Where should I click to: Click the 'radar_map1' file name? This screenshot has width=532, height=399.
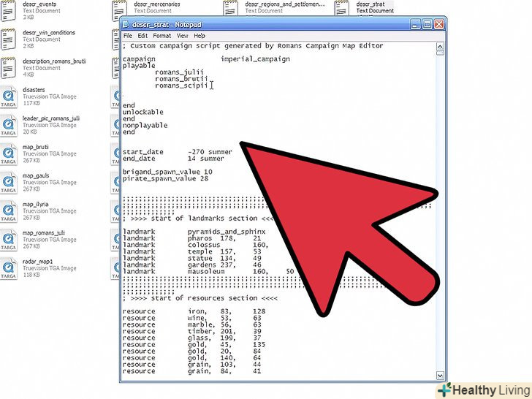(38, 262)
